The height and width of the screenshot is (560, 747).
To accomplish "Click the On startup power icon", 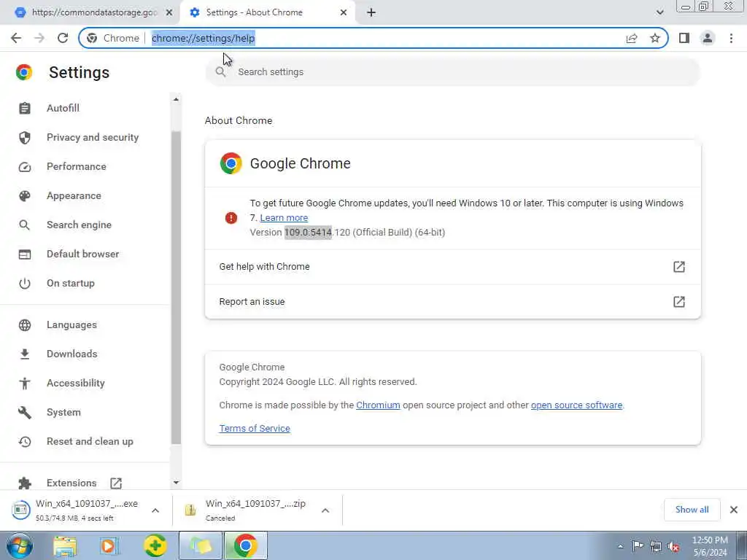I will tap(25, 284).
